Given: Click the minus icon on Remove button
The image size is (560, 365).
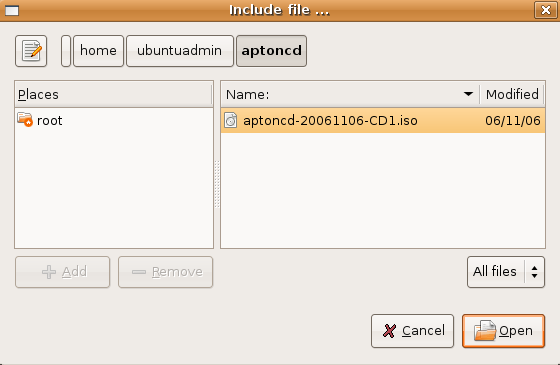Looking at the screenshot, I should point(139,272).
